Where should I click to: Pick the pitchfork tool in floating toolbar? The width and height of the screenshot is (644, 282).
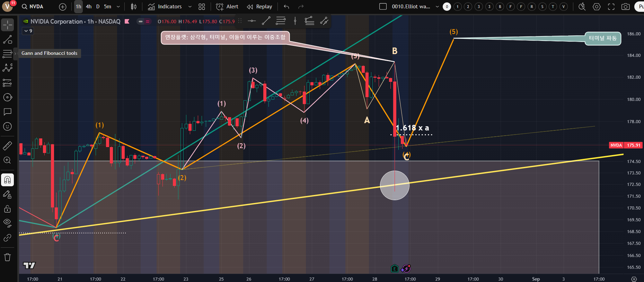[324, 21]
